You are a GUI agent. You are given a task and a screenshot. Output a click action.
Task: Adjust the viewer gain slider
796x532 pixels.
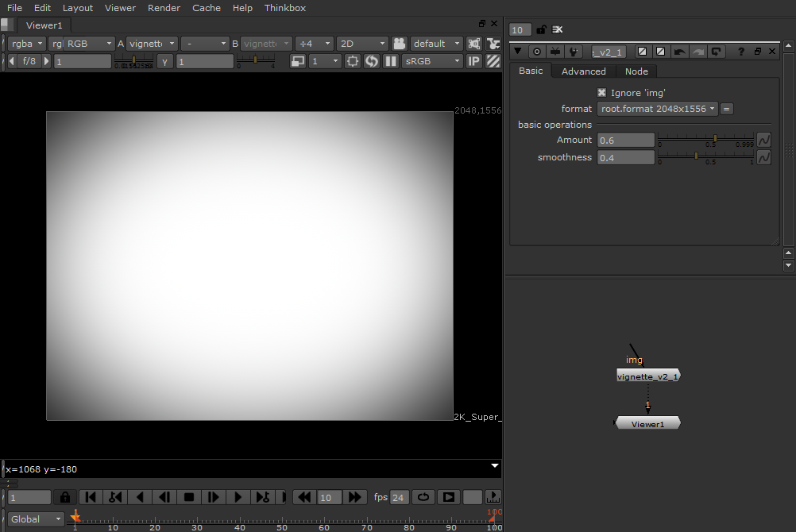pyautogui.click(x=133, y=61)
